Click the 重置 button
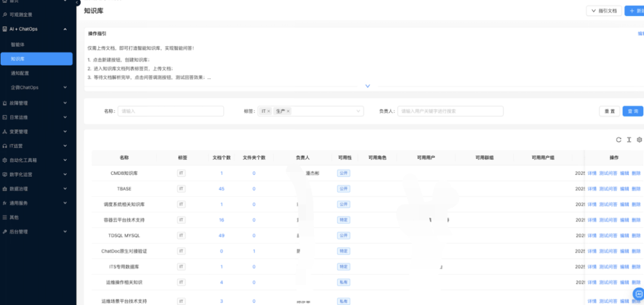Viewport: 644px width, 305px height. coord(609,112)
